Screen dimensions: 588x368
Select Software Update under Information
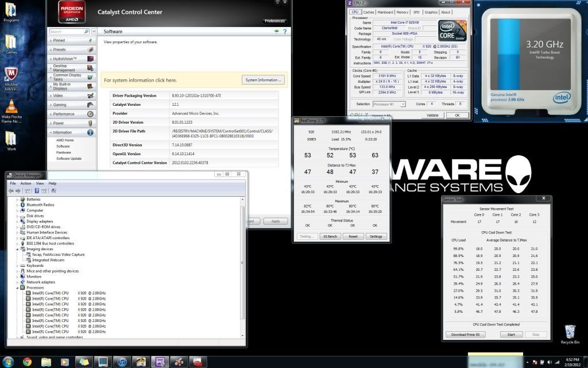pyautogui.click(x=69, y=159)
